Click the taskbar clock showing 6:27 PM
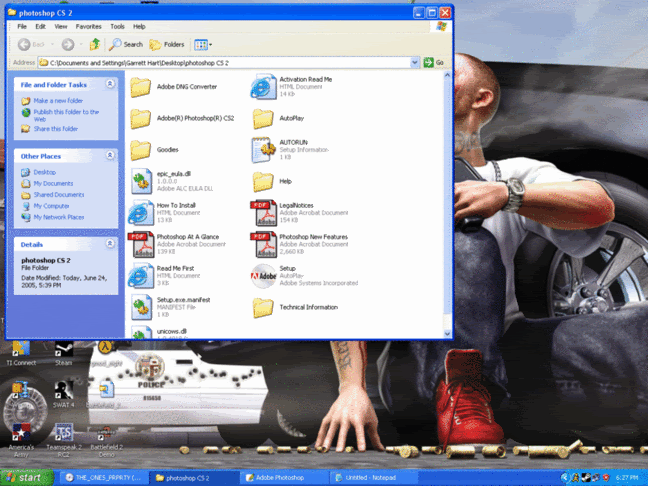This screenshot has width=648, height=486. tap(627, 478)
